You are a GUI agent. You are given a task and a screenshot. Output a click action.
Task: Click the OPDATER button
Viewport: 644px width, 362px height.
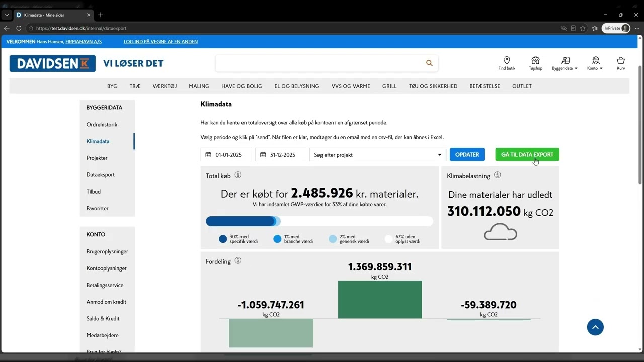click(x=467, y=155)
